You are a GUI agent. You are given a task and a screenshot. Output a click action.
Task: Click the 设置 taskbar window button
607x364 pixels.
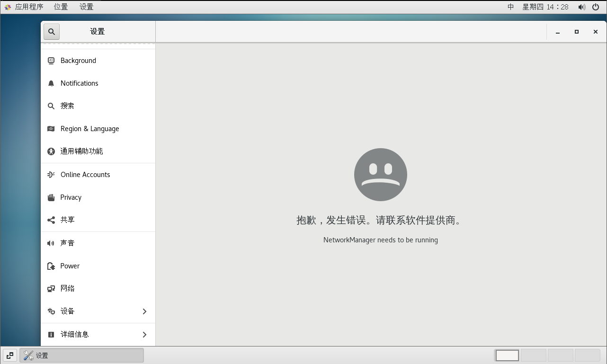click(81, 355)
